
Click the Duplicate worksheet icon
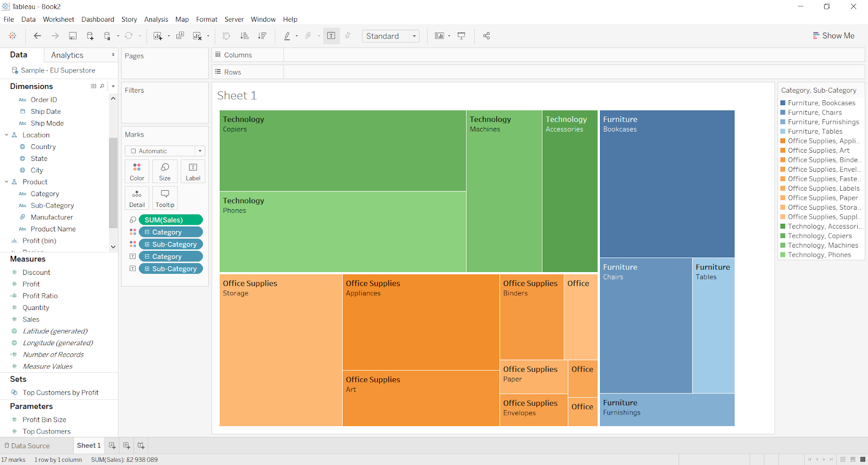(180, 36)
